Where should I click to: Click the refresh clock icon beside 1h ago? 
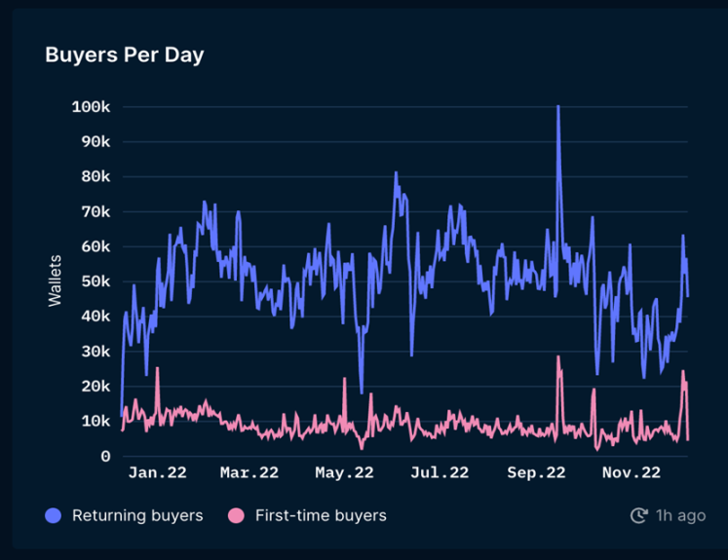pyautogui.click(x=639, y=515)
